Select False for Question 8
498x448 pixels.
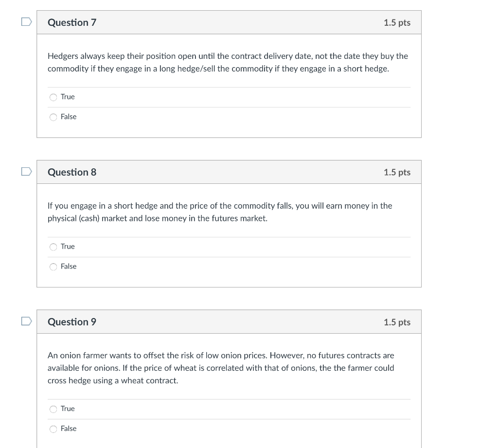53,267
